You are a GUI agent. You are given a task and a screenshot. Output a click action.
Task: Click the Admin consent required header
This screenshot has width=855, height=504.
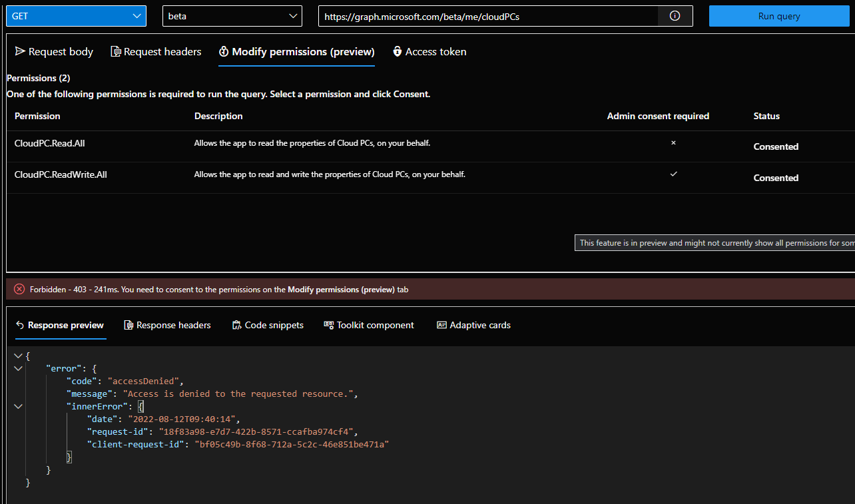click(x=658, y=116)
